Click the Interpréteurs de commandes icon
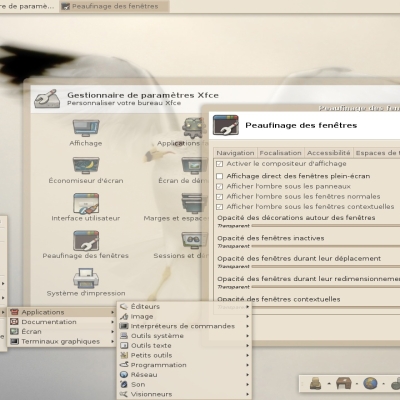 tap(124, 326)
